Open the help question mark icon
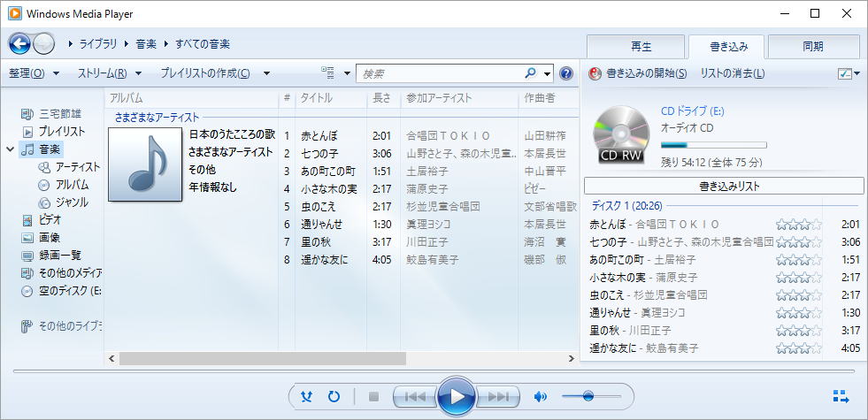The width and height of the screenshot is (868, 420). 566,73
